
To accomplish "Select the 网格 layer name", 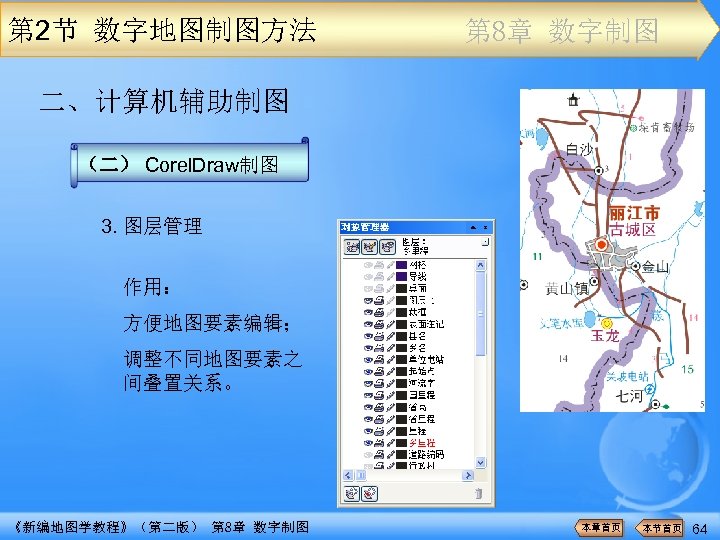I will [417, 265].
